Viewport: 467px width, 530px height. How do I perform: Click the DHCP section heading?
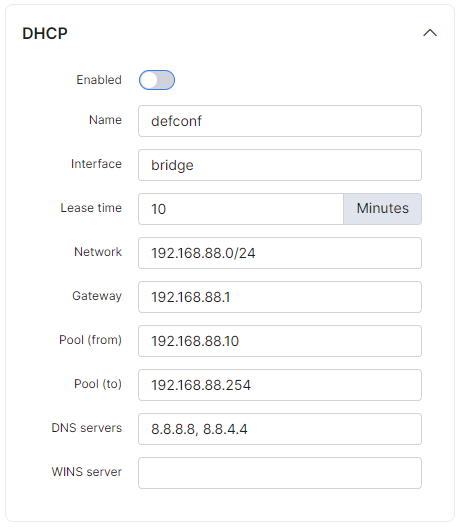[x=45, y=33]
